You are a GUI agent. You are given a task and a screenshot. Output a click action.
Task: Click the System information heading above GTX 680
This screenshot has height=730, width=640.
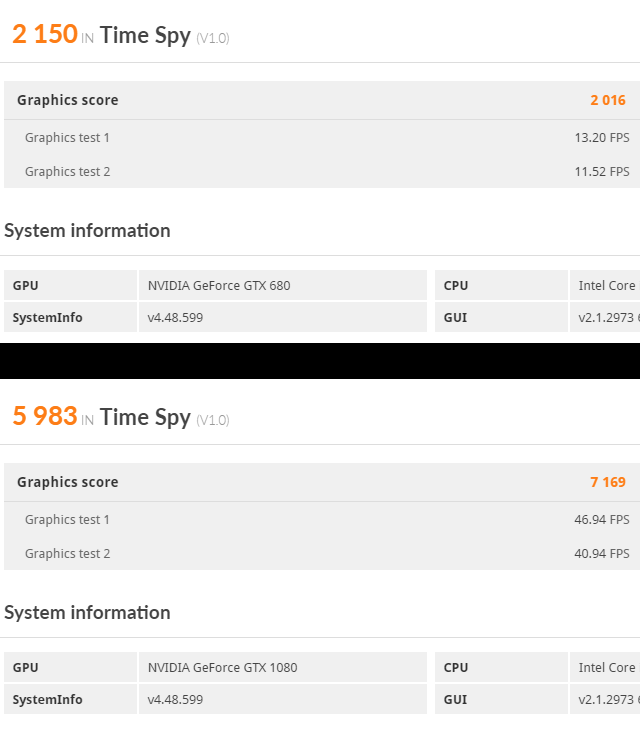coord(87,230)
